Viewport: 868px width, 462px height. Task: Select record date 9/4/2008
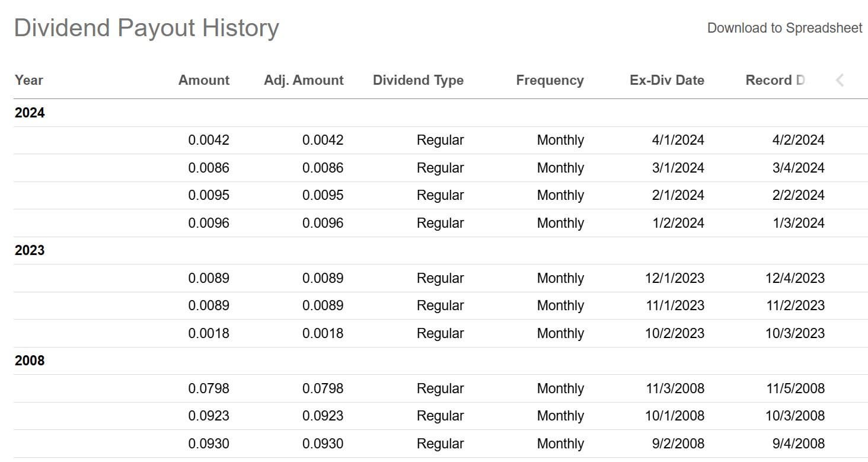point(798,444)
